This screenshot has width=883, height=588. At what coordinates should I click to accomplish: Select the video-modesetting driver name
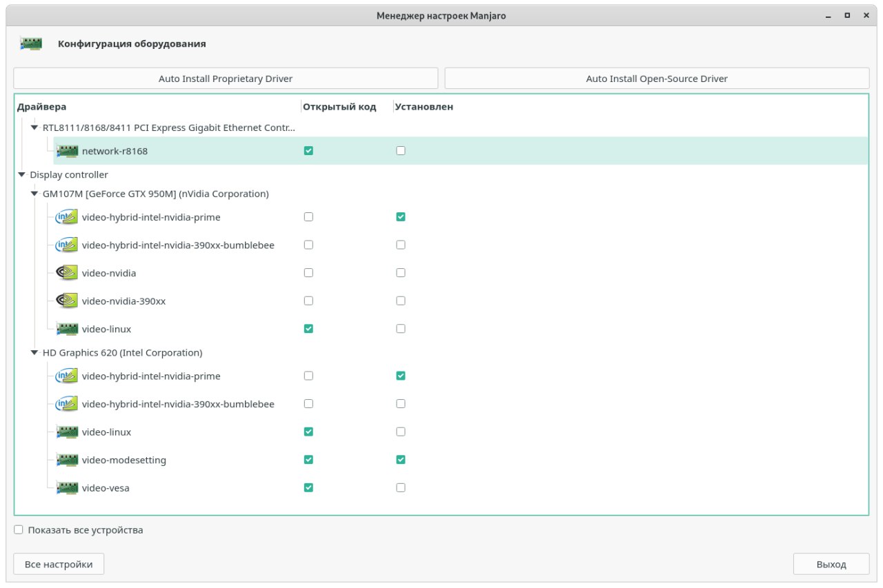point(123,460)
